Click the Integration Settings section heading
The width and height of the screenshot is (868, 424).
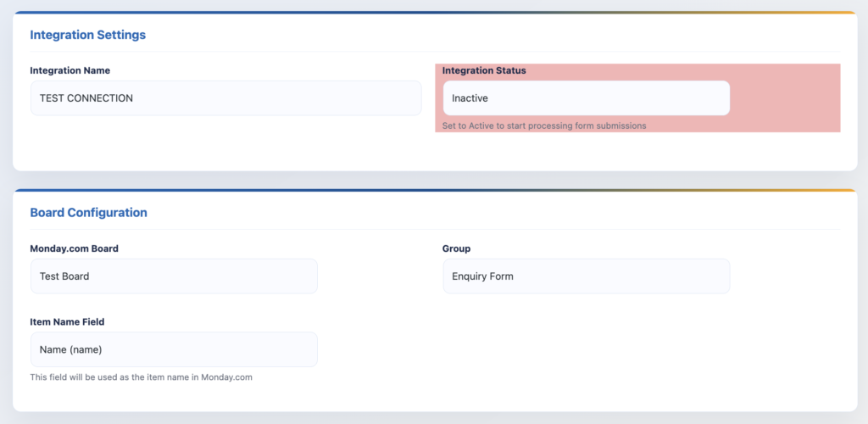point(88,35)
